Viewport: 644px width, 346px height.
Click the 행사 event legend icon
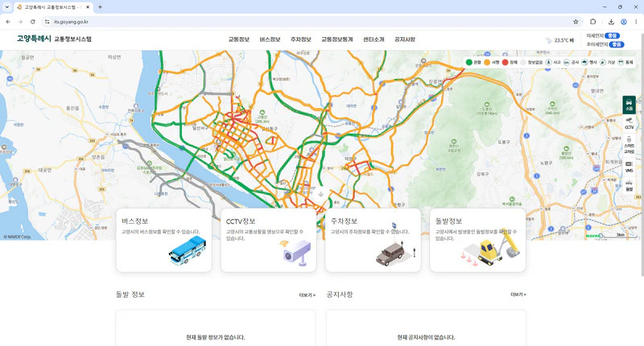point(584,63)
